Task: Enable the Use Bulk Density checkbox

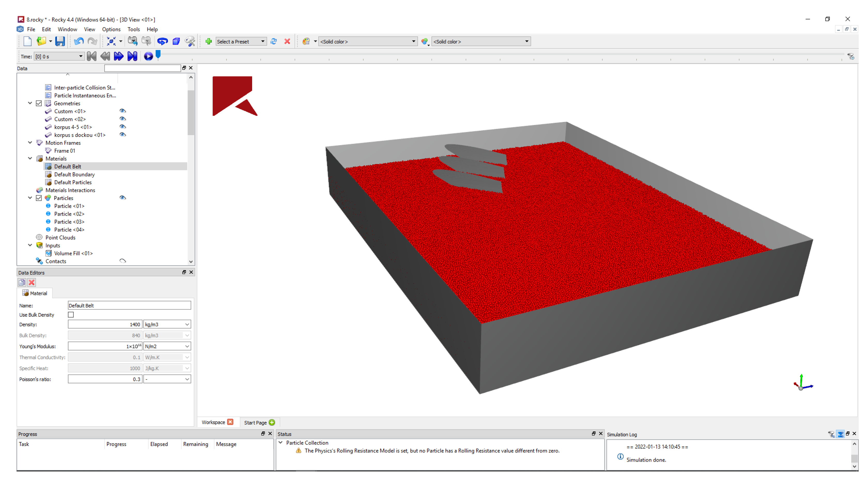Action: pyautogui.click(x=71, y=315)
